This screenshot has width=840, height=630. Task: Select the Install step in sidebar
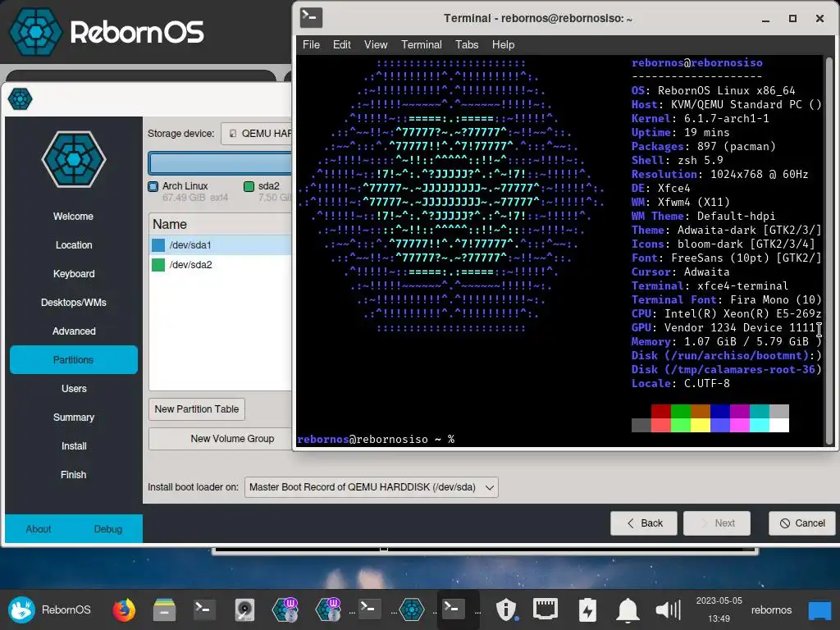73,445
